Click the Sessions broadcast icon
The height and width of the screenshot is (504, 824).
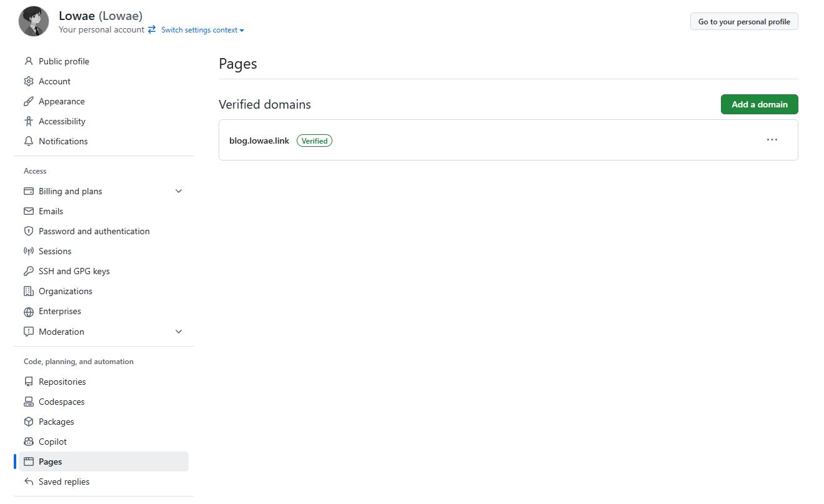click(29, 251)
